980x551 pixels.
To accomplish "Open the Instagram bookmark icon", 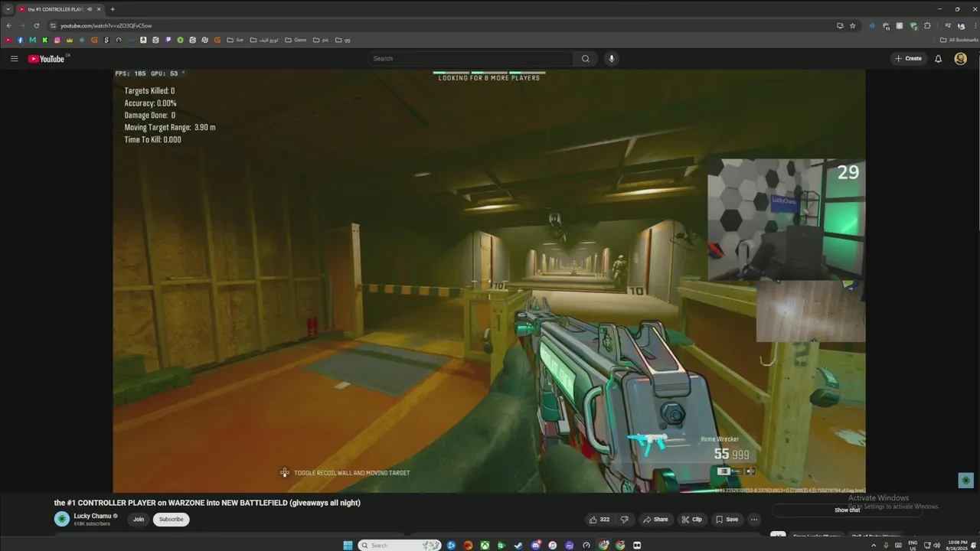I will click(x=57, y=40).
